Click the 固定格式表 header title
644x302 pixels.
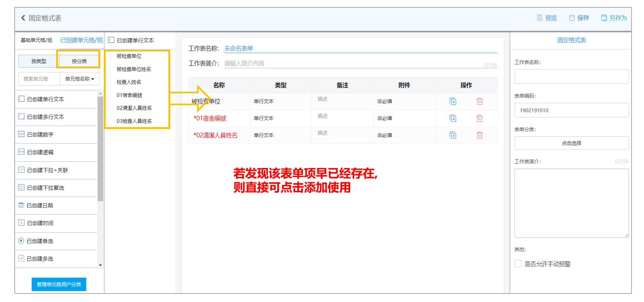pos(45,18)
